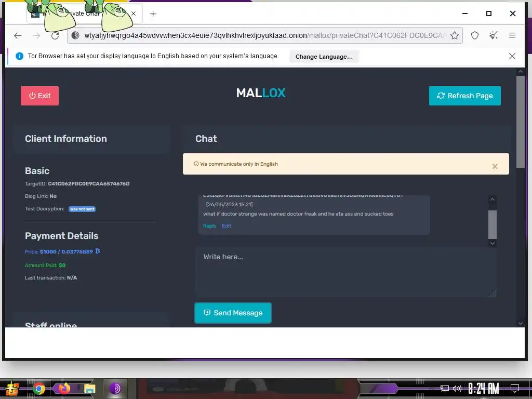
Task: Open File Explorer from the taskbar
Action: point(89,389)
